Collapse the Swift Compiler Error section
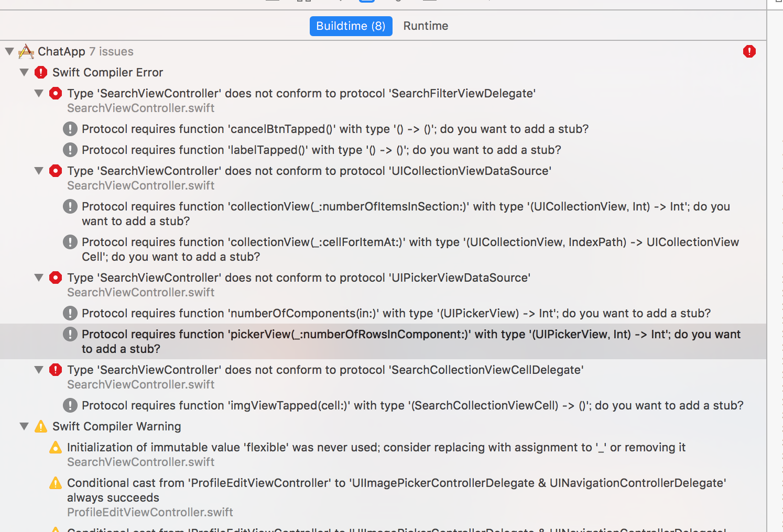The width and height of the screenshot is (783, 532). point(24,72)
